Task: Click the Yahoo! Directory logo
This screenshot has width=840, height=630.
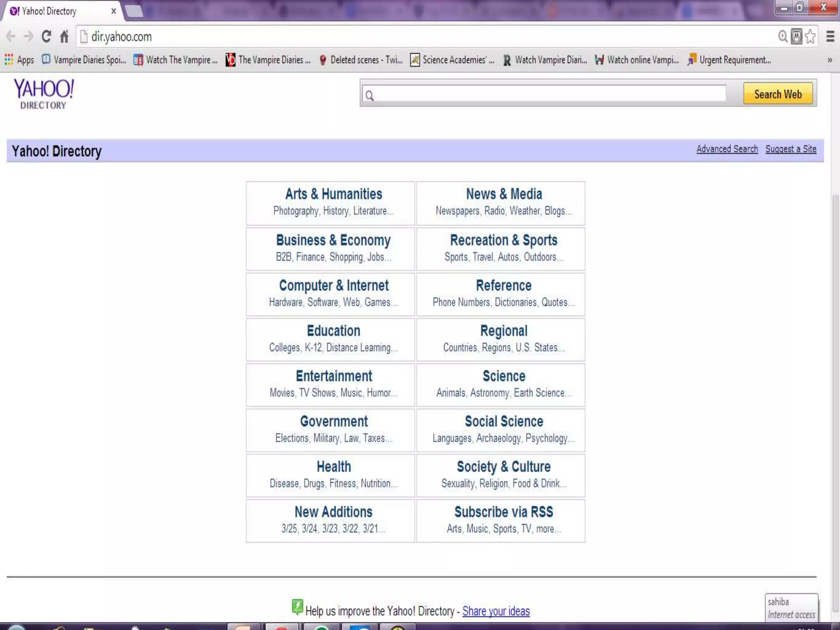Action: [44, 94]
